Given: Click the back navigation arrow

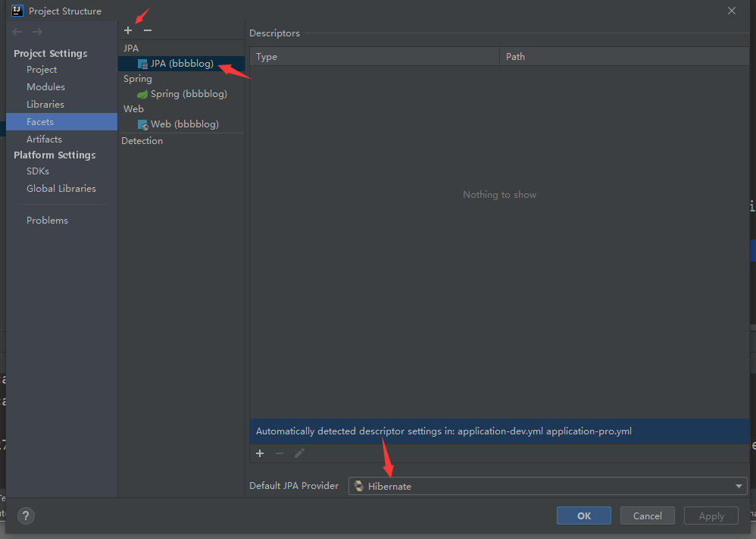Looking at the screenshot, I should click(17, 32).
